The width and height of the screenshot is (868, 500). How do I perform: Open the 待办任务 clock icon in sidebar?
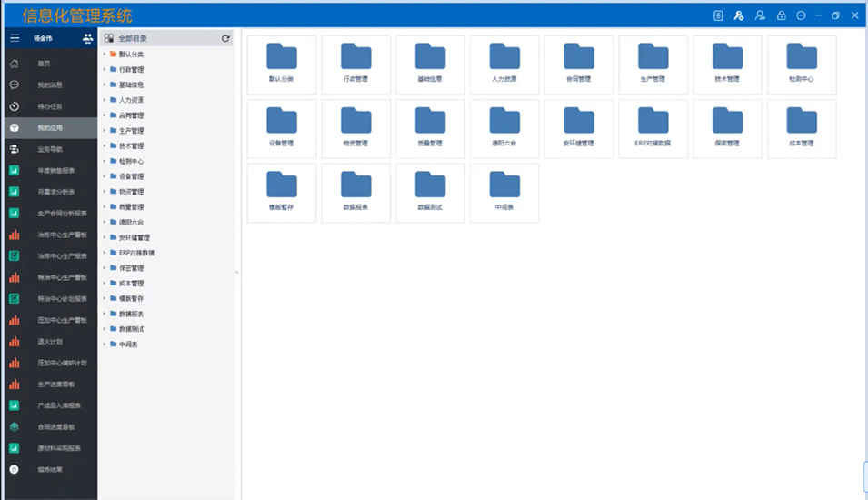tap(15, 106)
